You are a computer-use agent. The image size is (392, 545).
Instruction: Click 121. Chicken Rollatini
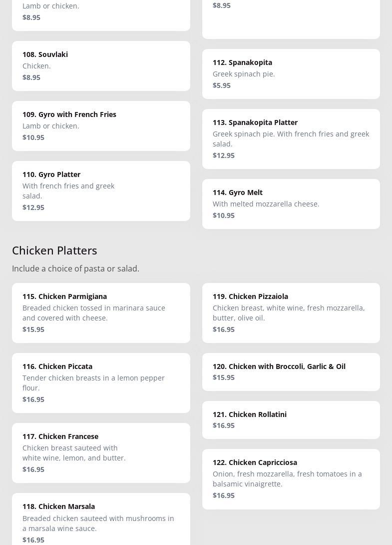click(291, 419)
